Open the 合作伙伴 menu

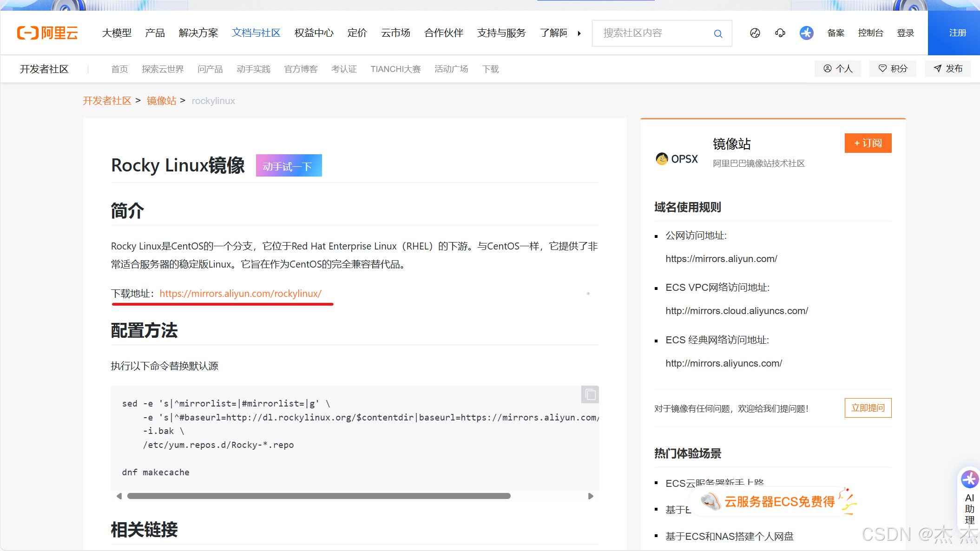coord(444,33)
